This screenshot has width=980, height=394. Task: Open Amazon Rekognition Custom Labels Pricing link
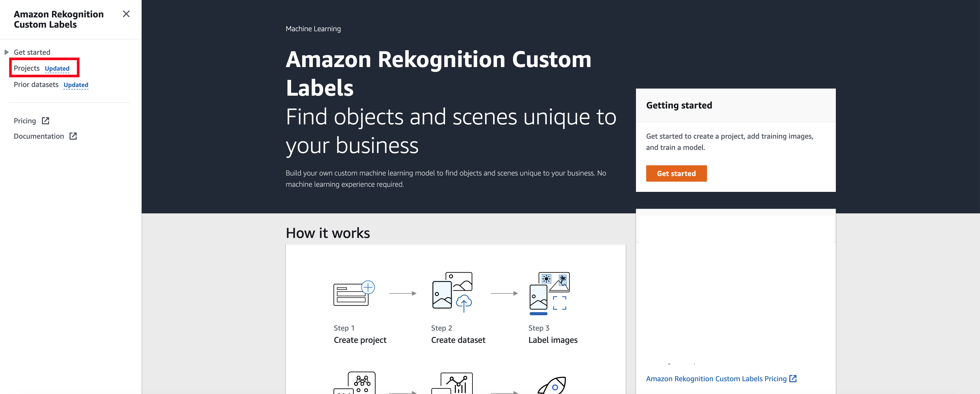click(716, 378)
